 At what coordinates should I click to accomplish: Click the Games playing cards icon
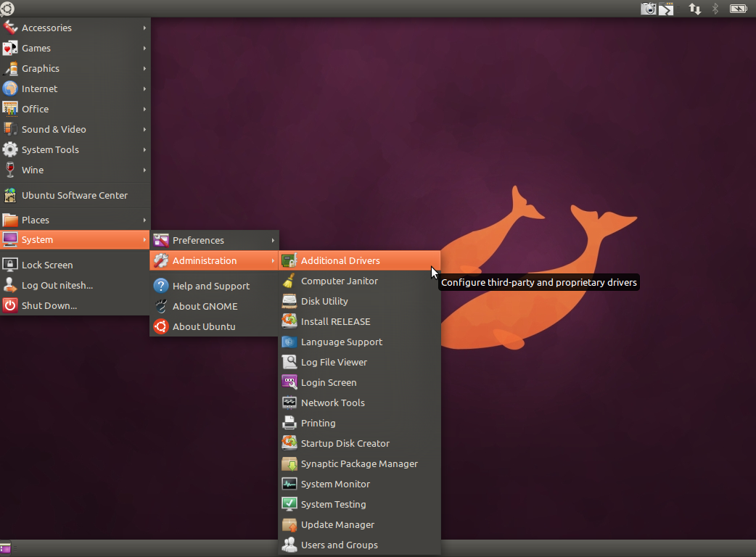click(10, 48)
